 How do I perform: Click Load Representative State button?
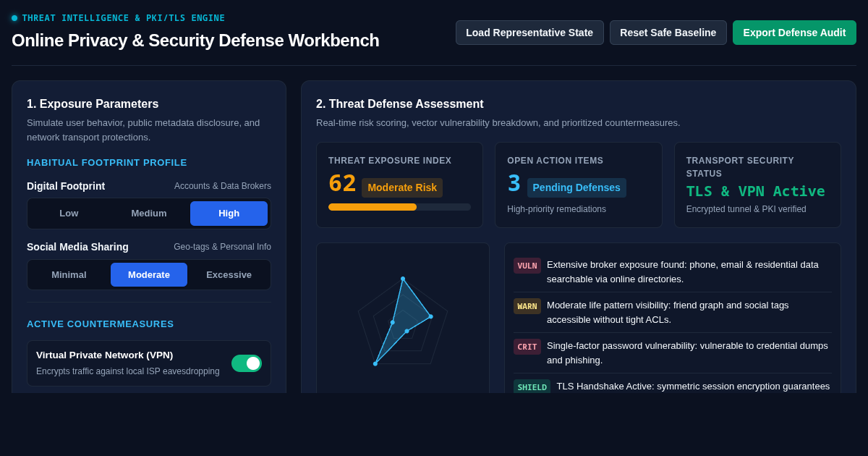529,33
